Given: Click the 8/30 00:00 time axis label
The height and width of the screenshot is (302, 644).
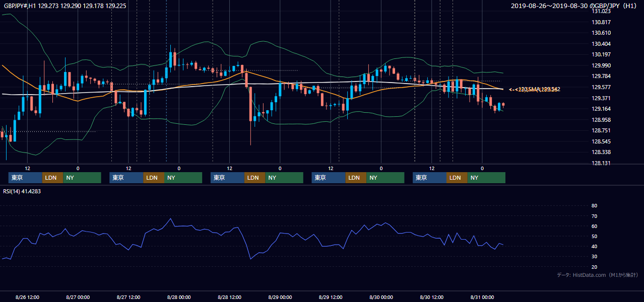Looking at the screenshot, I should (381, 297).
